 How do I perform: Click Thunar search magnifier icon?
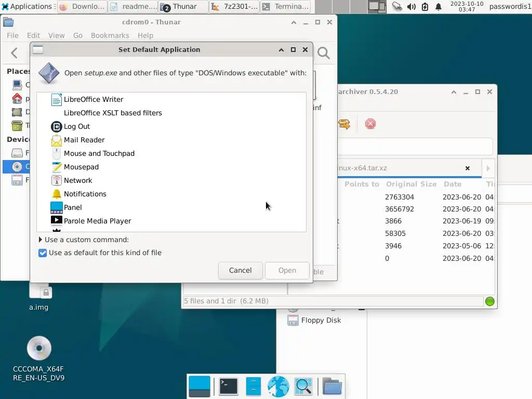click(323, 53)
